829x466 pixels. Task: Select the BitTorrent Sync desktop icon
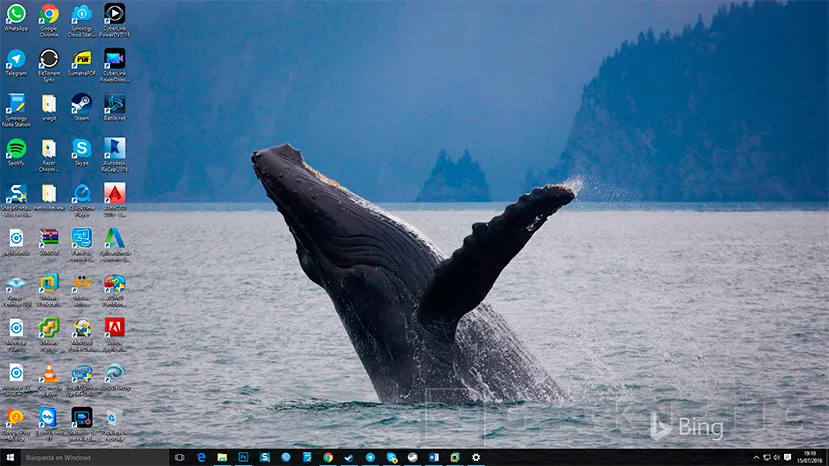49,58
